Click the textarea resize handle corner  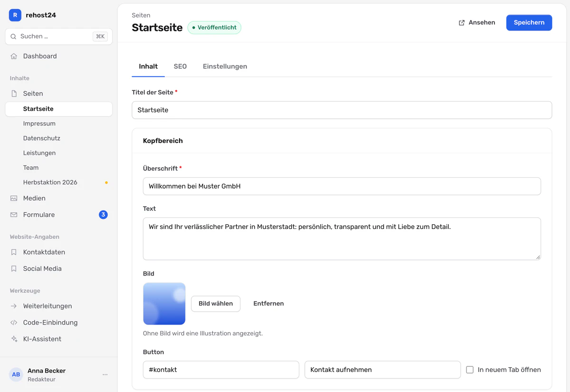click(538, 257)
